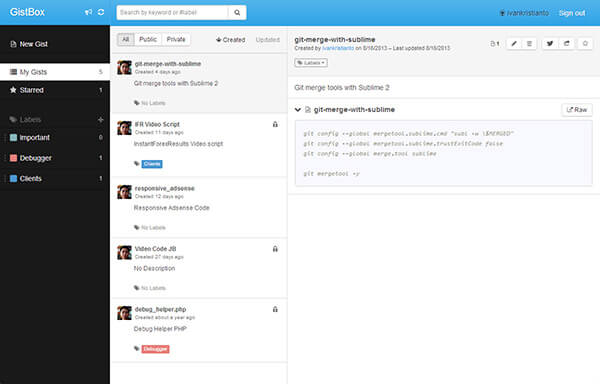
Task: Select the Debugger label in sidebar
Action: coord(55,158)
